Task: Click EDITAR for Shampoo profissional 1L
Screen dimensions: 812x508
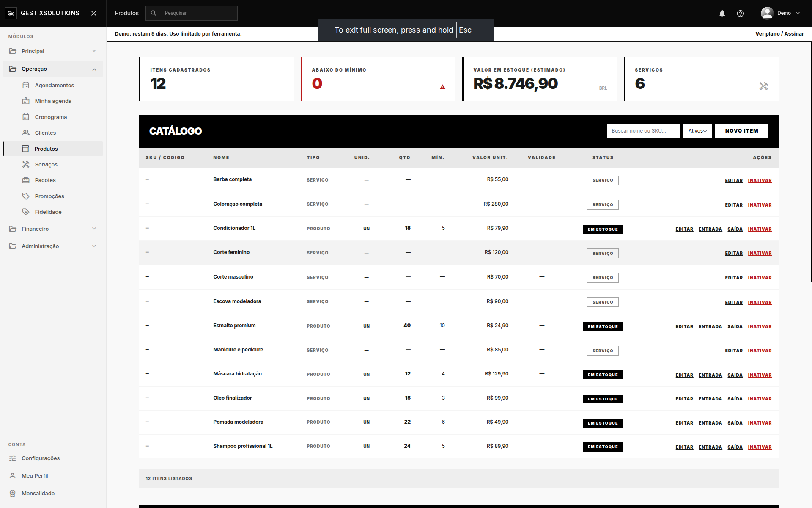Action: coord(684,447)
